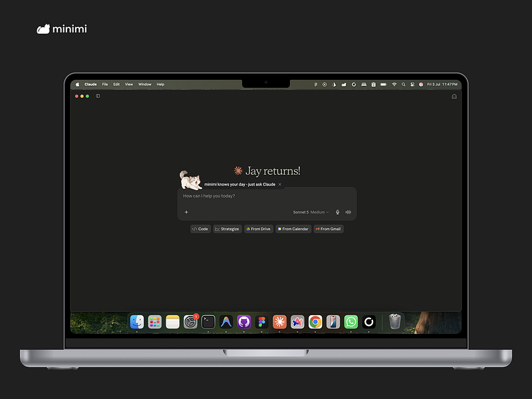The image size is (532, 399).
Task: Open the Help menu
Action: click(160, 84)
